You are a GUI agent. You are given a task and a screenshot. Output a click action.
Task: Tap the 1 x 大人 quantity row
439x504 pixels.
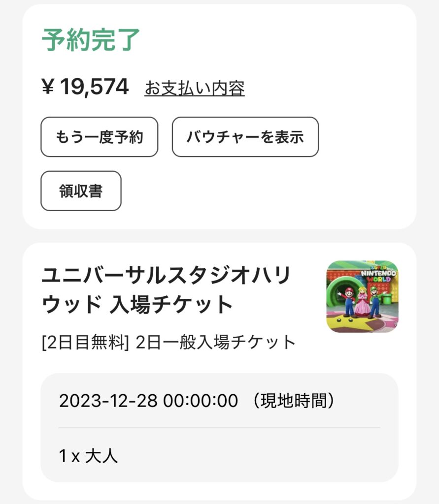click(x=220, y=455)
